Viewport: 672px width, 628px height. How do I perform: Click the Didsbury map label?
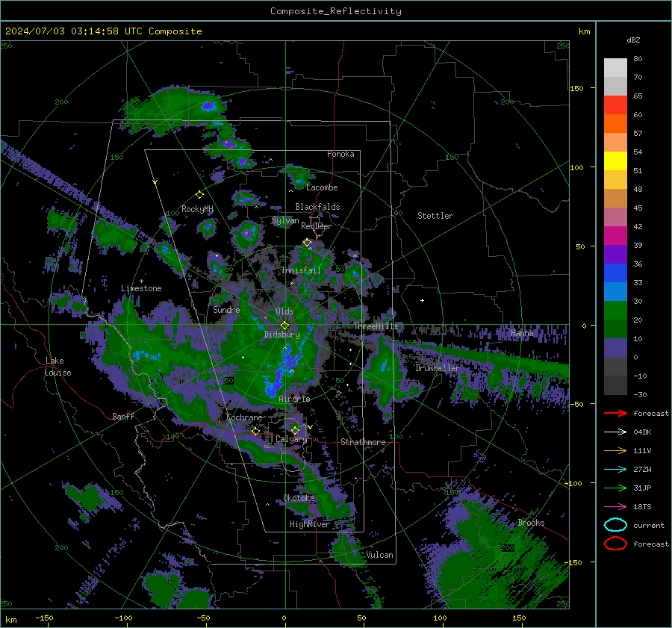click(281, 335)
